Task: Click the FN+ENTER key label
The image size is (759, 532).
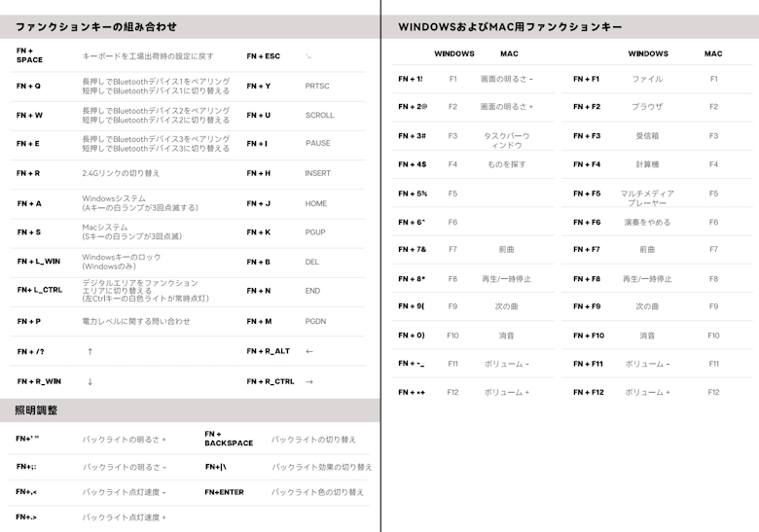Action: point(225,492)
